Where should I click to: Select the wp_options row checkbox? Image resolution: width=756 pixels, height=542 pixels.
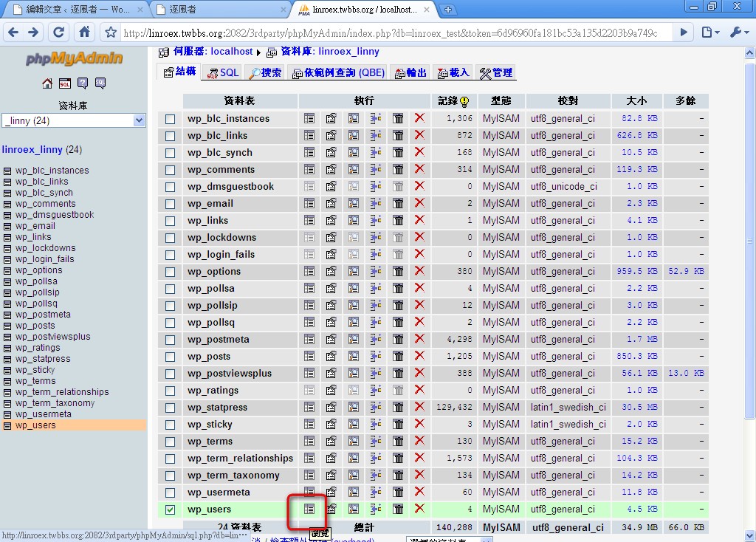click(x=171, y=272)
